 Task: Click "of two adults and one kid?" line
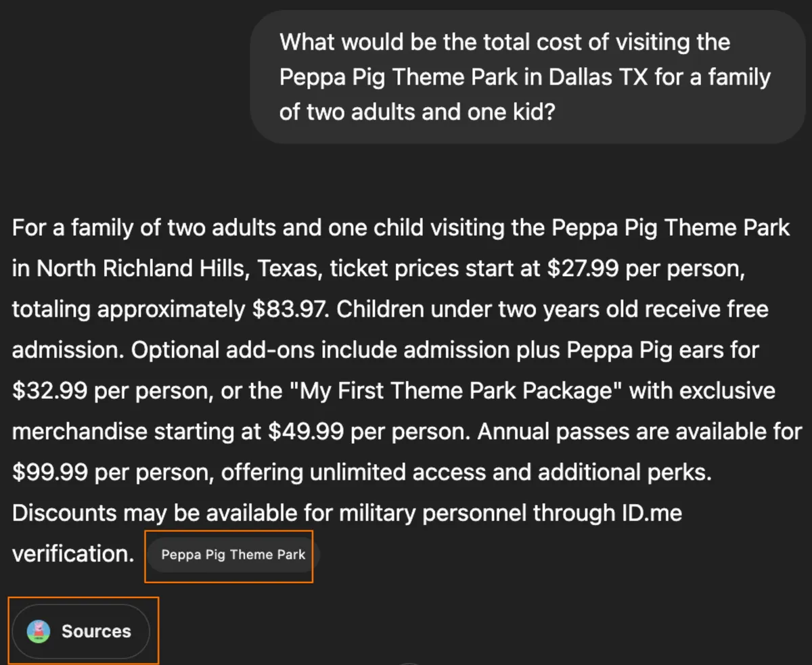(417, 111)
